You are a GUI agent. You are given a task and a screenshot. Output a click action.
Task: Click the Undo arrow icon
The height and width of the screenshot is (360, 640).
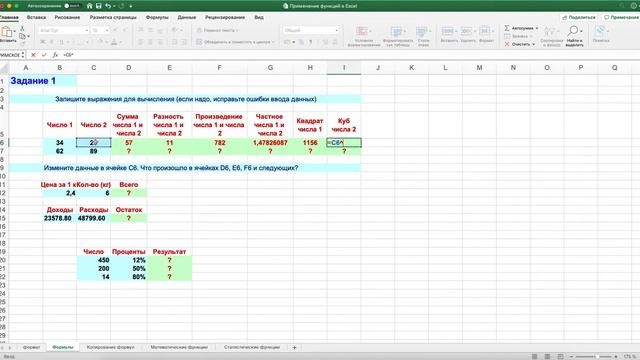(x=108, y=6)
